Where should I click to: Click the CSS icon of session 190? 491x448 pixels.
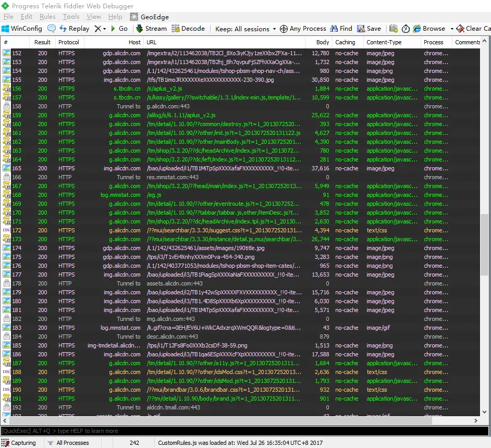(6, 390)
